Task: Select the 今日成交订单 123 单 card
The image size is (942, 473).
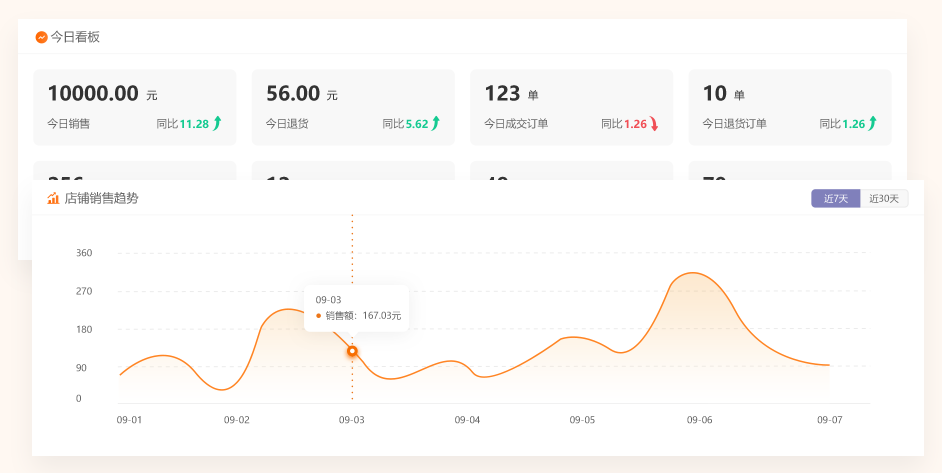Action: coord(571,107)
